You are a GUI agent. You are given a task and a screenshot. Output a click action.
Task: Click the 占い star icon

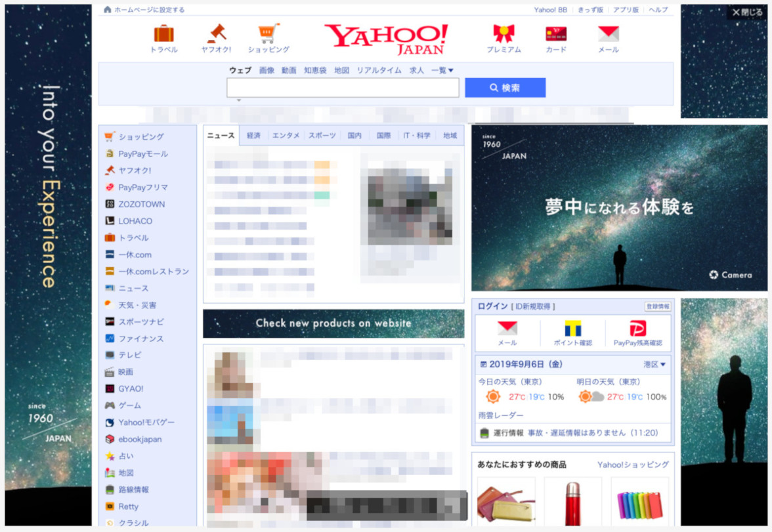110,456
